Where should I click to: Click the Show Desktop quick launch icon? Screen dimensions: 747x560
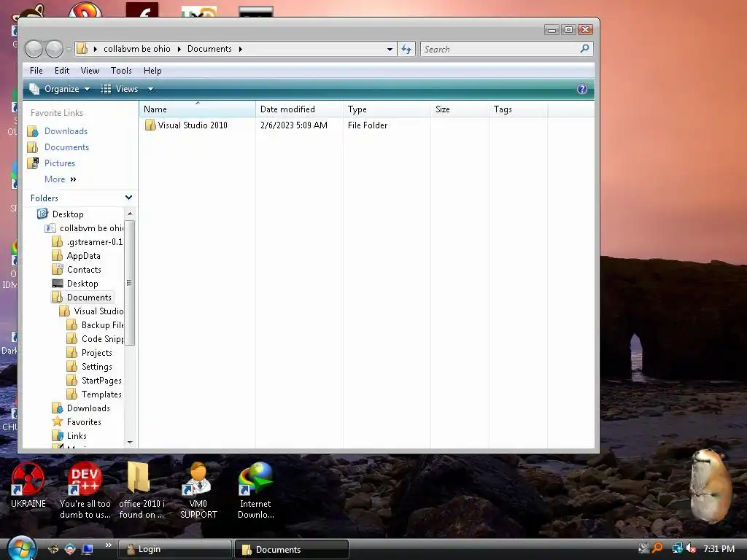[88, 549]
